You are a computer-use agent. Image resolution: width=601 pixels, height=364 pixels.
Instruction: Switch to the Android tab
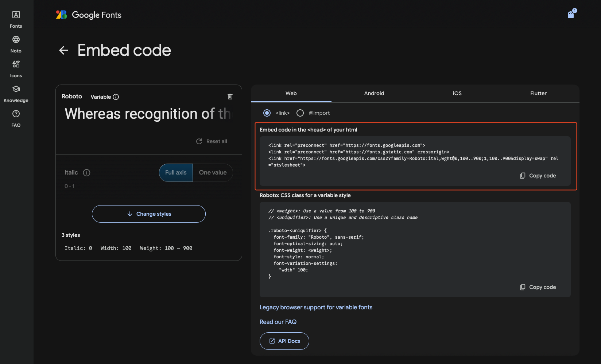pyautogui.click(x=374, y=93)
